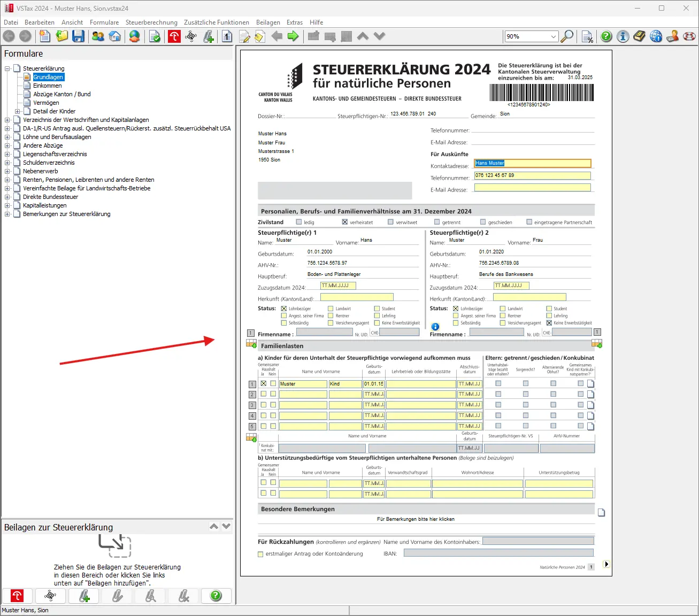Click the green right arrow next-page icon
This screenshot has width=699, height=616.
293,36
